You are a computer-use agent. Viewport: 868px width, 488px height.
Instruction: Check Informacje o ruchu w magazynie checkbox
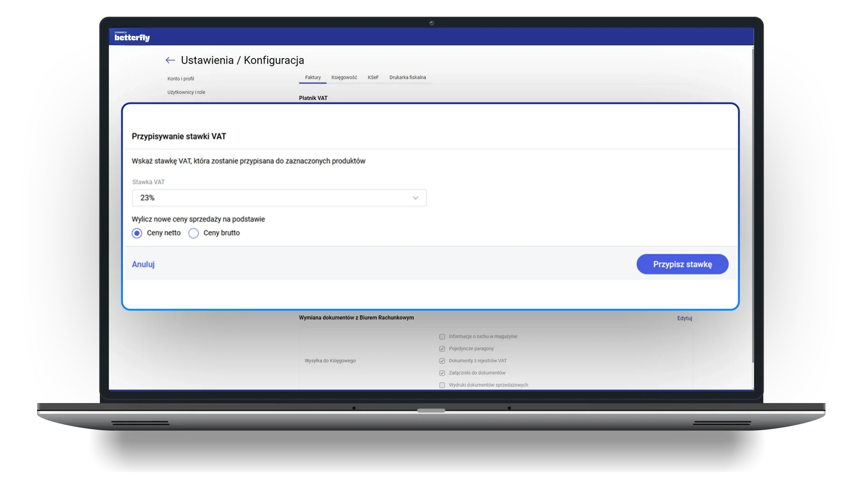pos(442,337)
